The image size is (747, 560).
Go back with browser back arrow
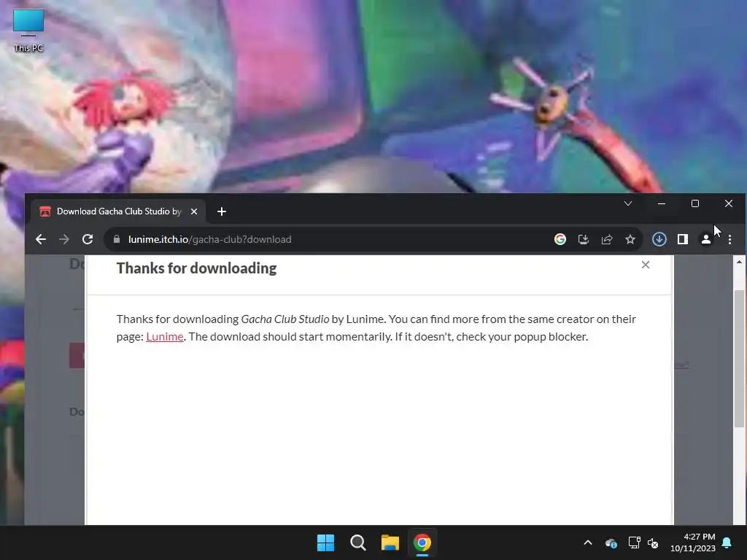tap(41, 239)
